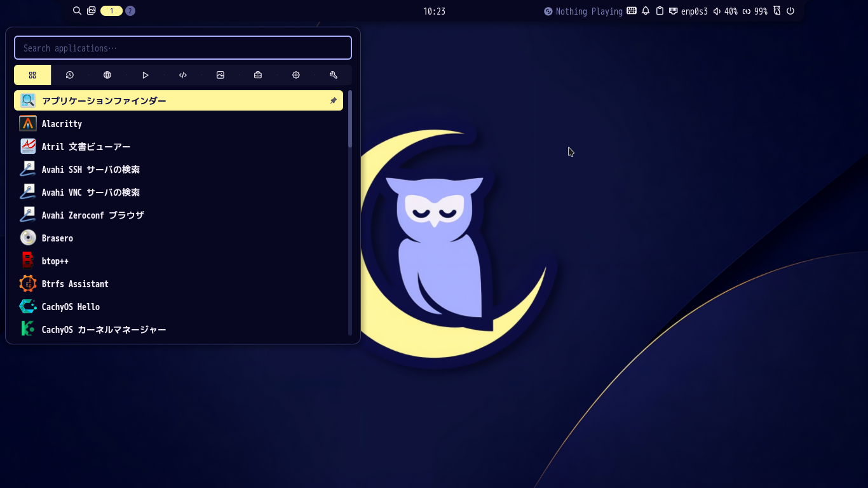Open Avahi Zeroconf ブラウザ icon

pos(28,215)
